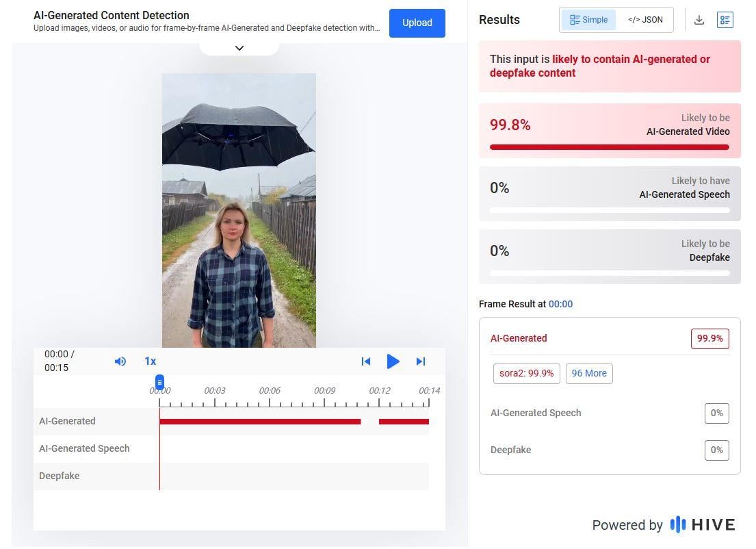Download the detection results

tap(699, 20)
